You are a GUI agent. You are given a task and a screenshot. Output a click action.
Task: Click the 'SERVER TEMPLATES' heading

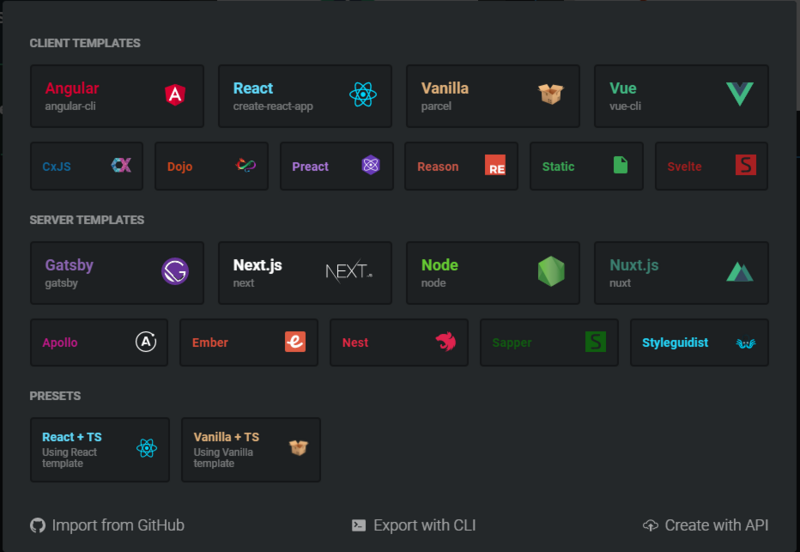(87, 220)
